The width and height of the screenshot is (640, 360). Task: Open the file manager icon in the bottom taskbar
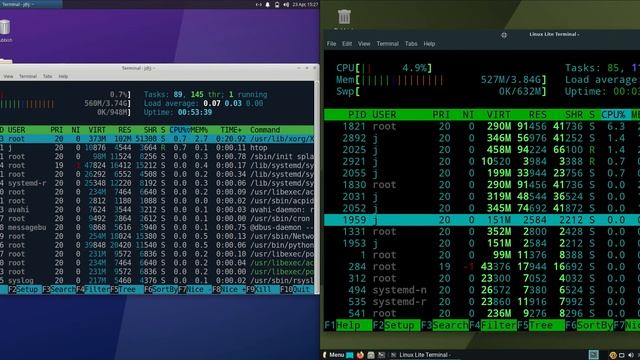pyautogui.click(x=371, y=355)
